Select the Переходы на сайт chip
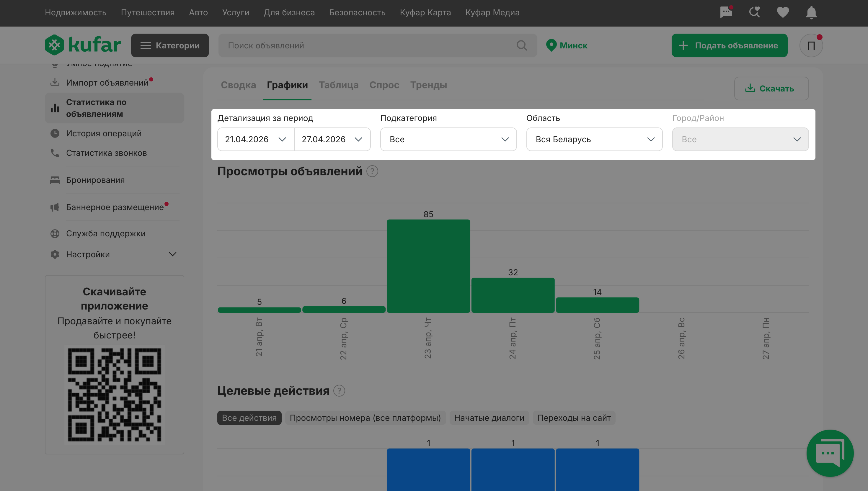 point(574,418)
